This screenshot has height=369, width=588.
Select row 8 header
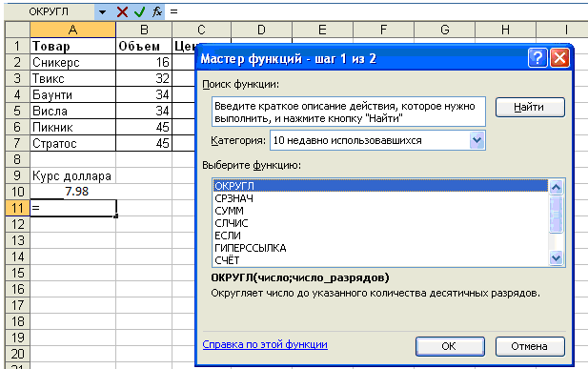17,159
